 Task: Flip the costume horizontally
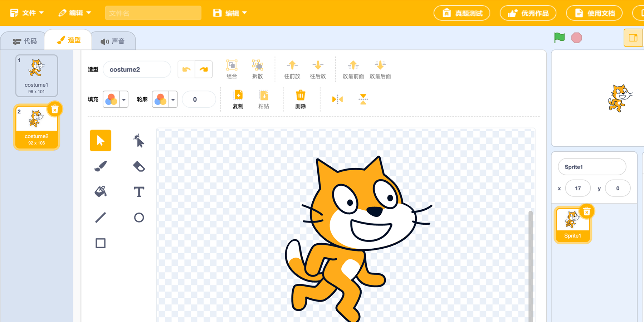337,99
